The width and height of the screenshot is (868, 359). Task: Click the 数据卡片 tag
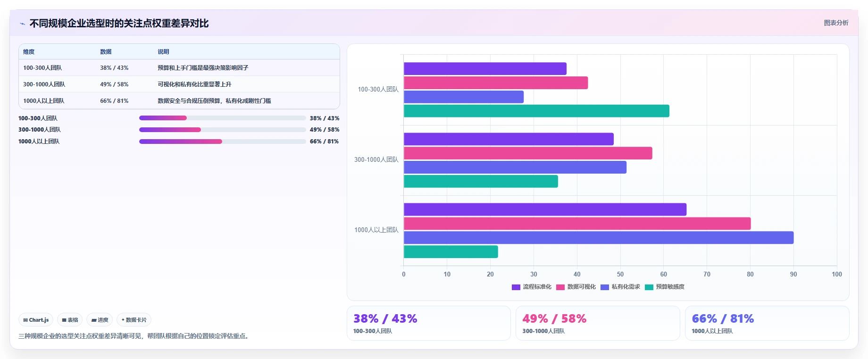(134, 320)
